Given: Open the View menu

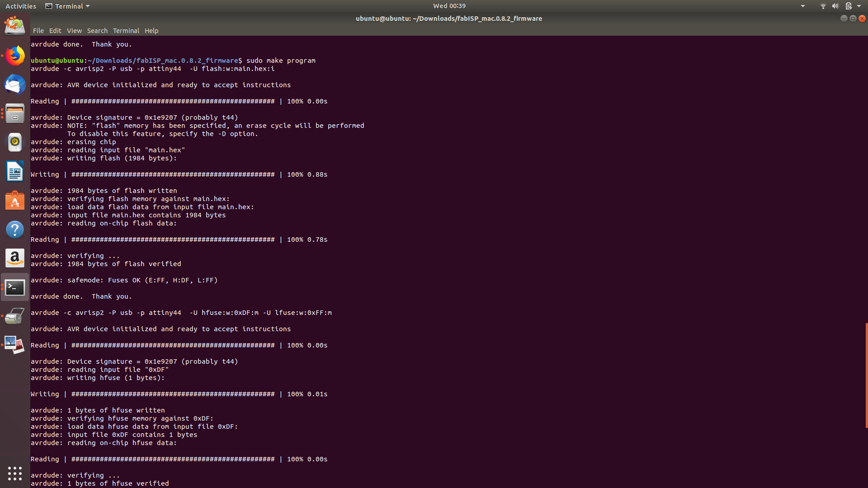Looking at the screenshot, I should (74, 31).
